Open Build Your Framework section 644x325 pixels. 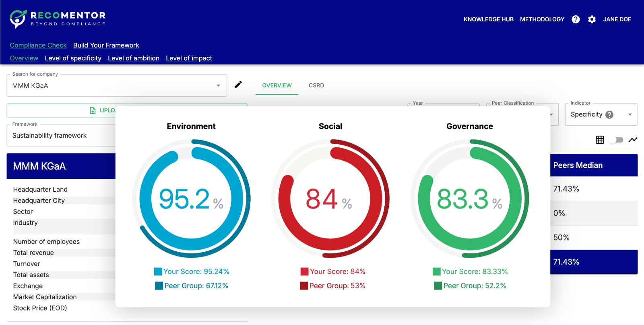[106, 46]
